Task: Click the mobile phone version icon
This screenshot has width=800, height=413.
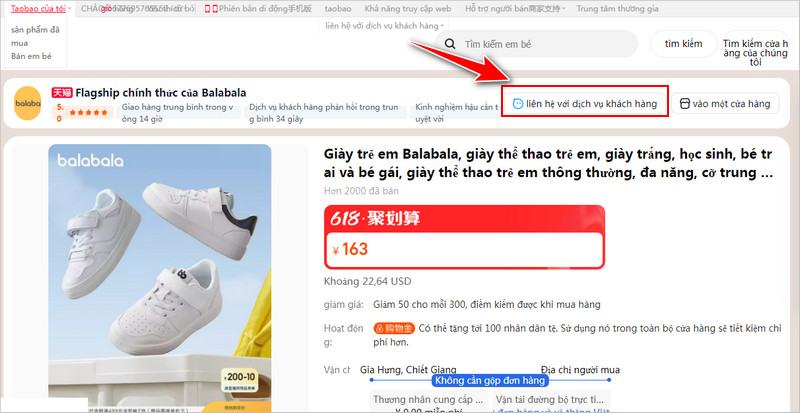Action: (x=211, y=9)
